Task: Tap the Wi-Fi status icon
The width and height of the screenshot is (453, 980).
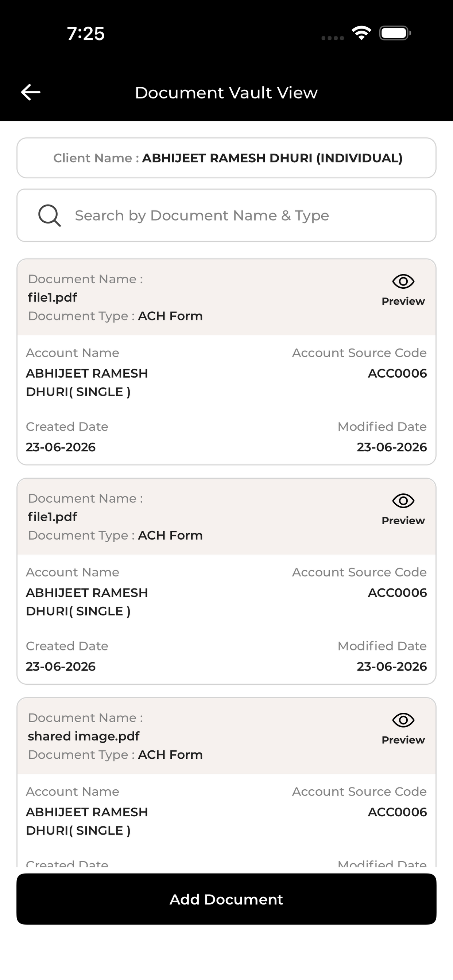Action: 361,33
